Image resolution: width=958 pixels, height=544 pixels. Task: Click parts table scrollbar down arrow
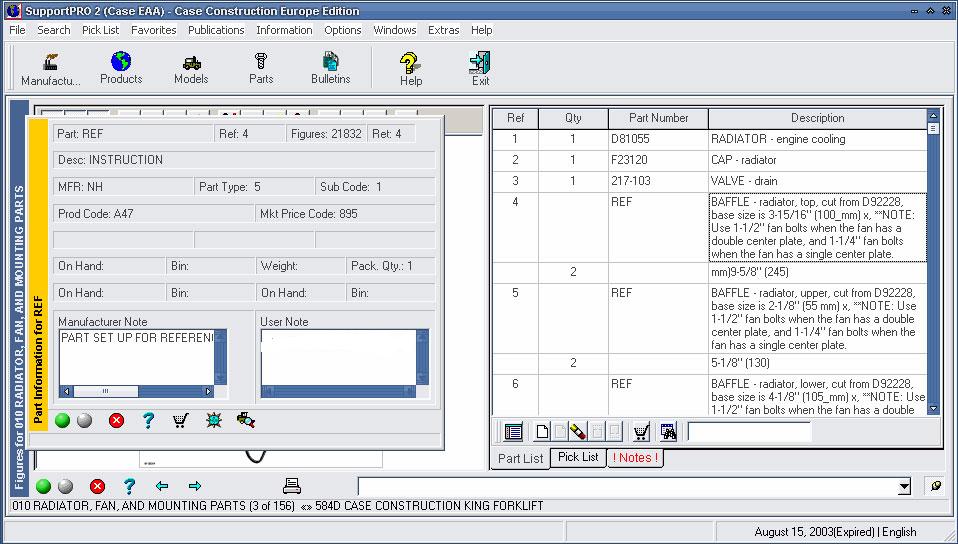pos(933,408)
